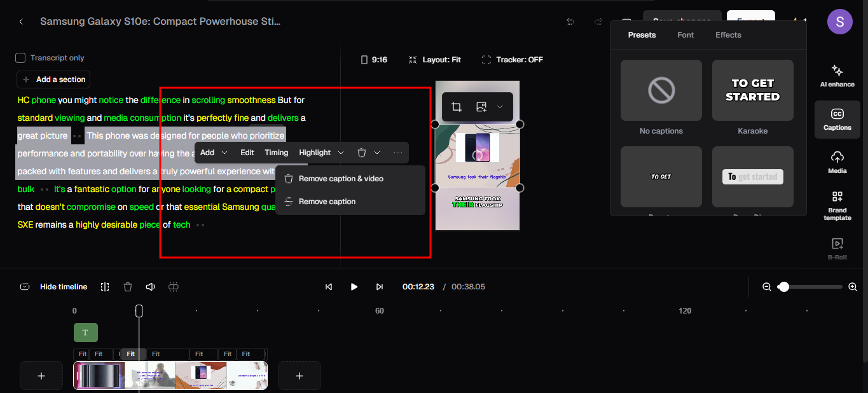The image size is (868, 393).
Task: Select the Karaoke caption preset
Action: pos(753,90)
